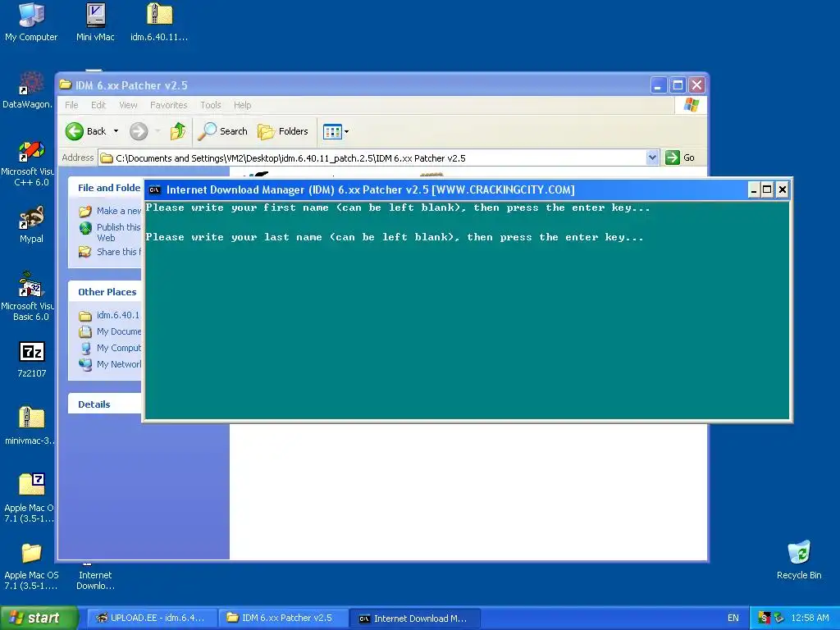Image resolution: width=840 pixels, height=630 pixels.
Task: Click the Forward button in Explorer toolbar
Action: tap(139, 131)
